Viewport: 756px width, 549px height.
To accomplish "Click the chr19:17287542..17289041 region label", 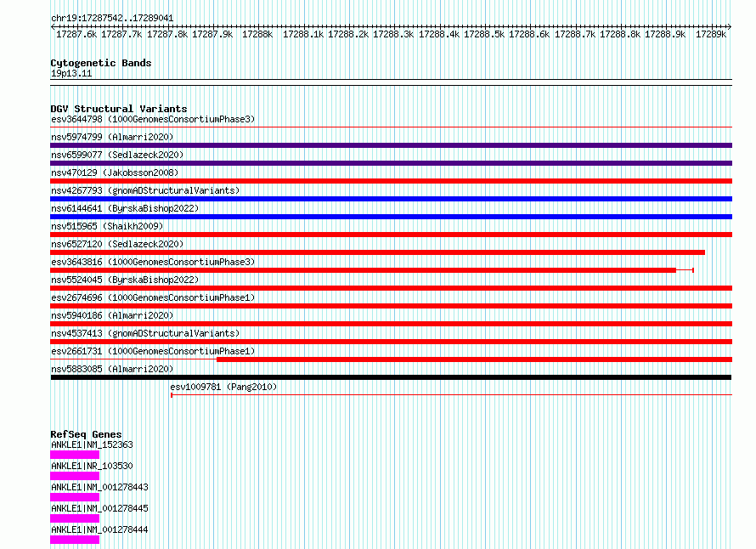I will pyautogui.click(x=112, y=19).
